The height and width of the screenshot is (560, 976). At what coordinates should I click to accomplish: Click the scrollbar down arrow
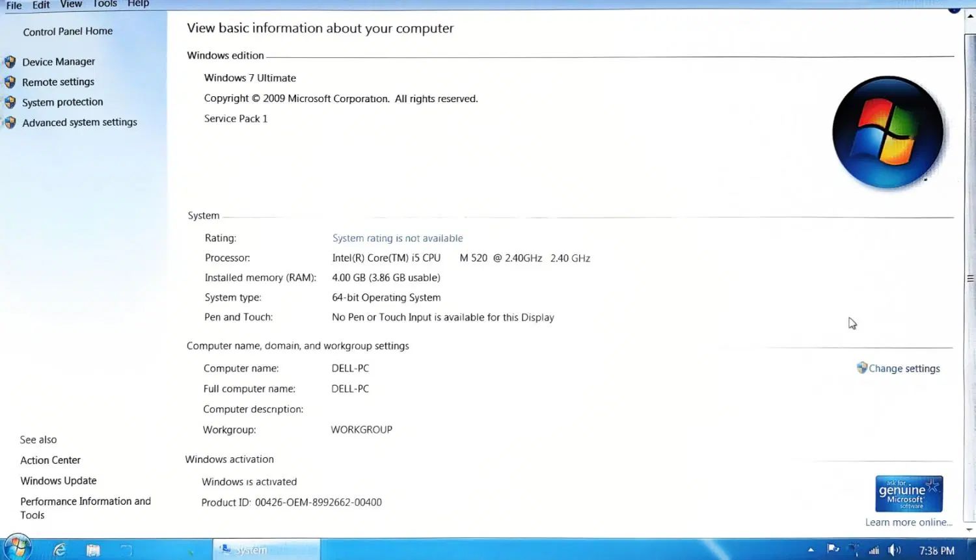970,529
